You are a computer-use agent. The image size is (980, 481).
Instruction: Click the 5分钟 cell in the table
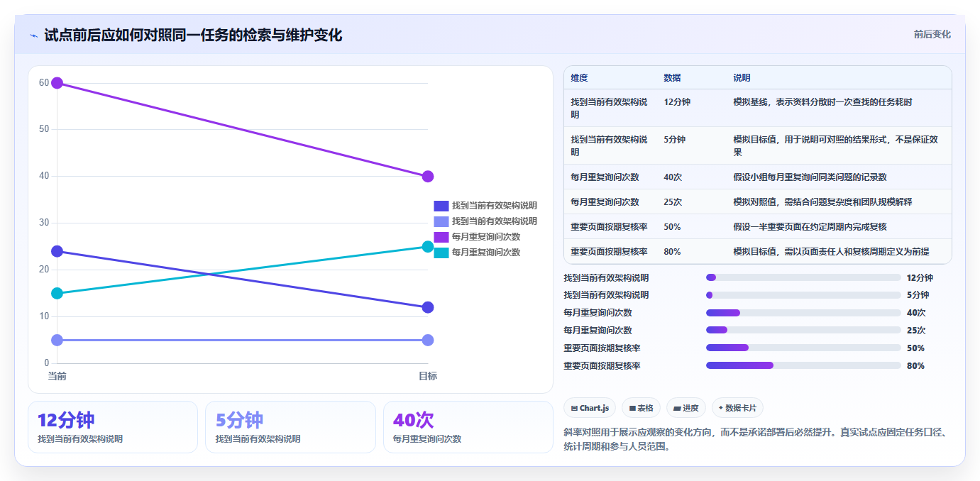coord(675,140)
